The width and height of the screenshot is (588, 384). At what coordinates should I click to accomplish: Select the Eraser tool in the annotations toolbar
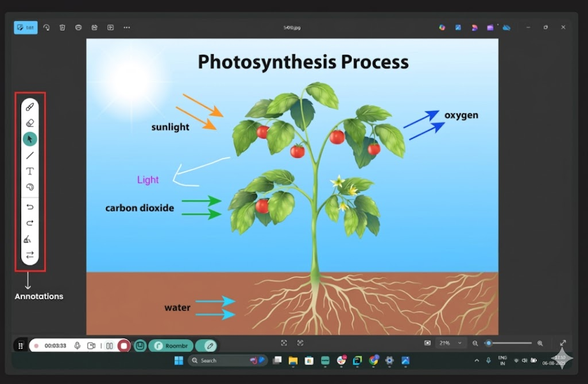pyautogui.click(x=30, y=122)
